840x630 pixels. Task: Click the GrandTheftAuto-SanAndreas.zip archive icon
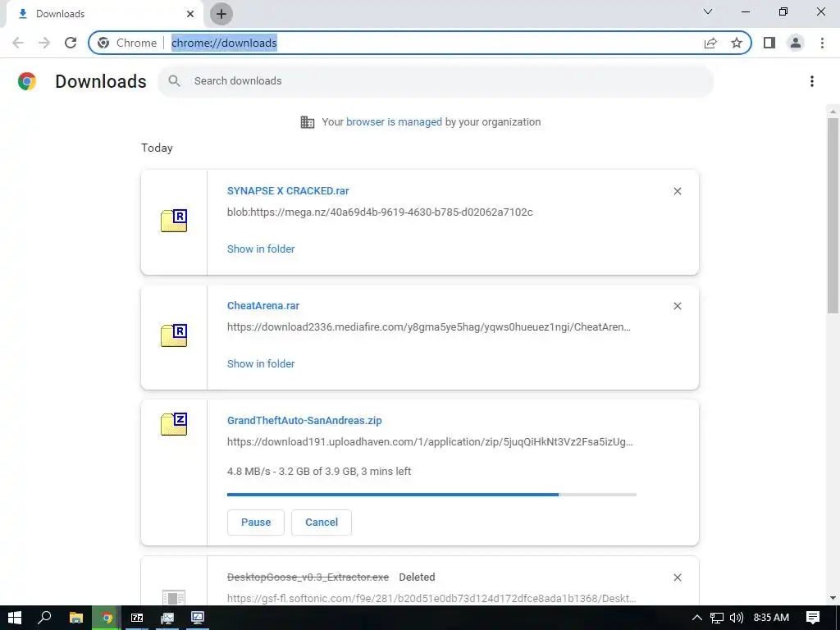click(174, 424)
